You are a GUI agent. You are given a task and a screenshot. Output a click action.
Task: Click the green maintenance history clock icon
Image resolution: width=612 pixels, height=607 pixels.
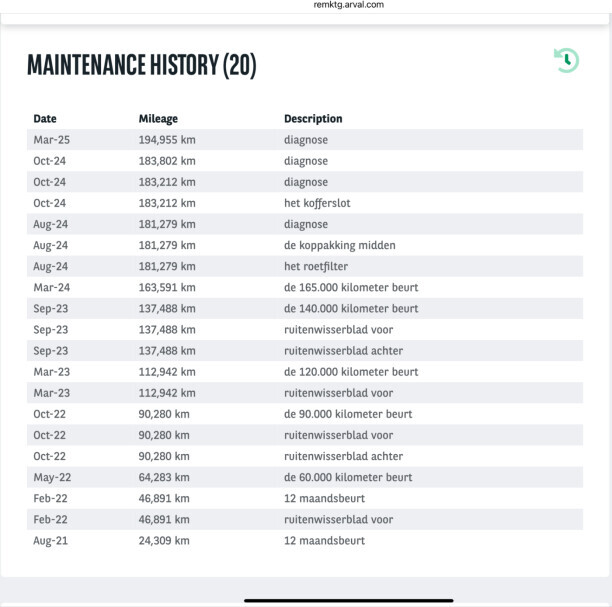click(x=566, y=60)
